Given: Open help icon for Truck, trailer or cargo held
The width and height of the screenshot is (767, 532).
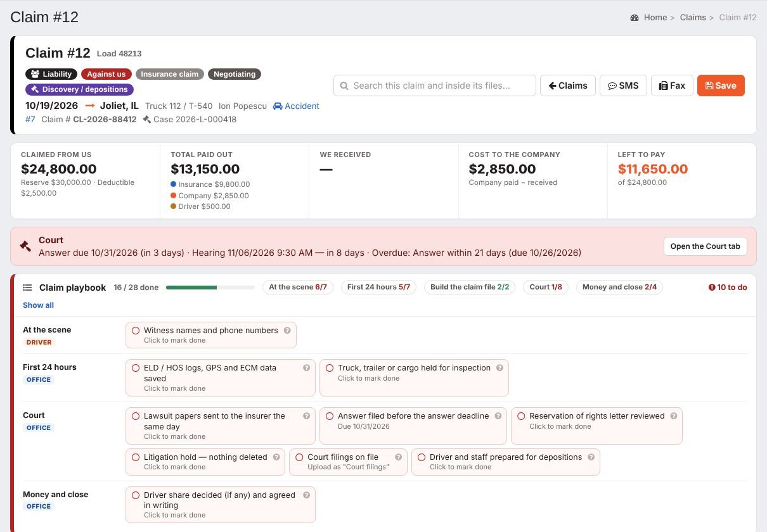Looking at the screenshot, I should [500, 368].
